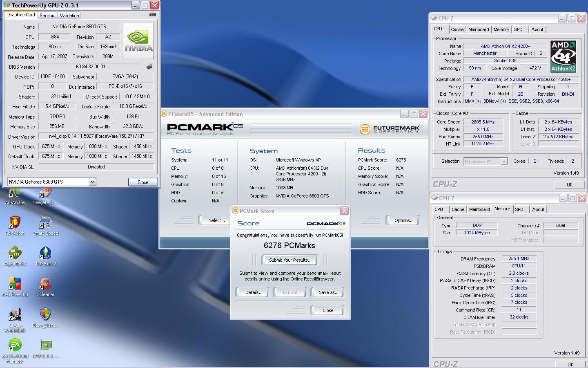The width and height of the screenshot is (588, 368).
Task: Close the PCMark Score dialog via X
Action: (x=344, y=211)
